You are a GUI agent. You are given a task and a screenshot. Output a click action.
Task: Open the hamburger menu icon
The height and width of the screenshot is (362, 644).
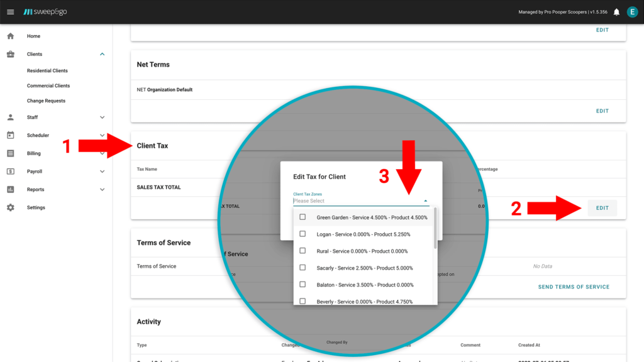click(10, 12)
